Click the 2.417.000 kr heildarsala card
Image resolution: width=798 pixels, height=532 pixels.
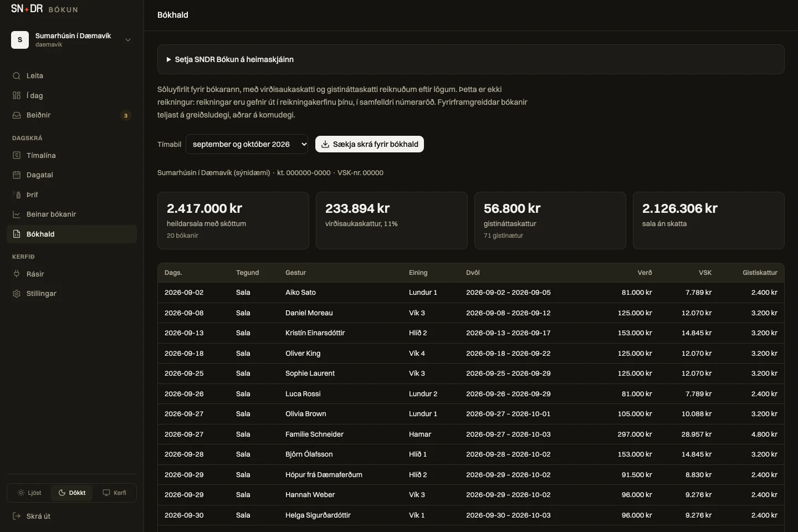[233, 221]
